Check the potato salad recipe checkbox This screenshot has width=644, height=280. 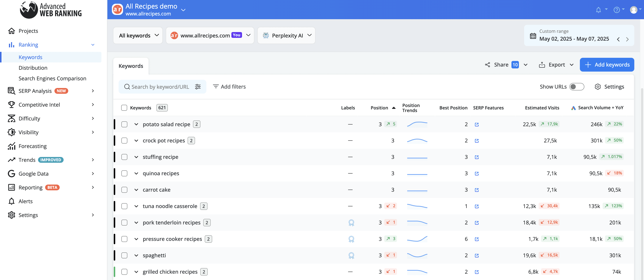tap(124, 124)
